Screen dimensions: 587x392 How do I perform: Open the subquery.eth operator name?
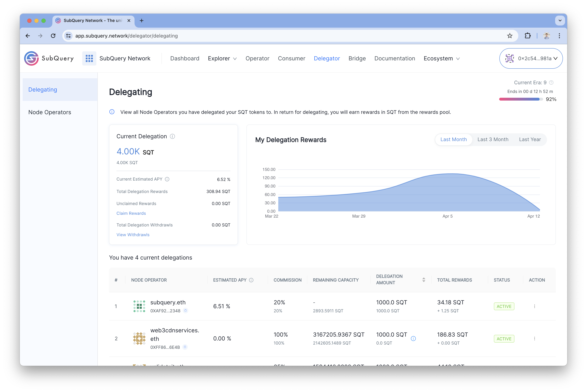coord(168,302)
